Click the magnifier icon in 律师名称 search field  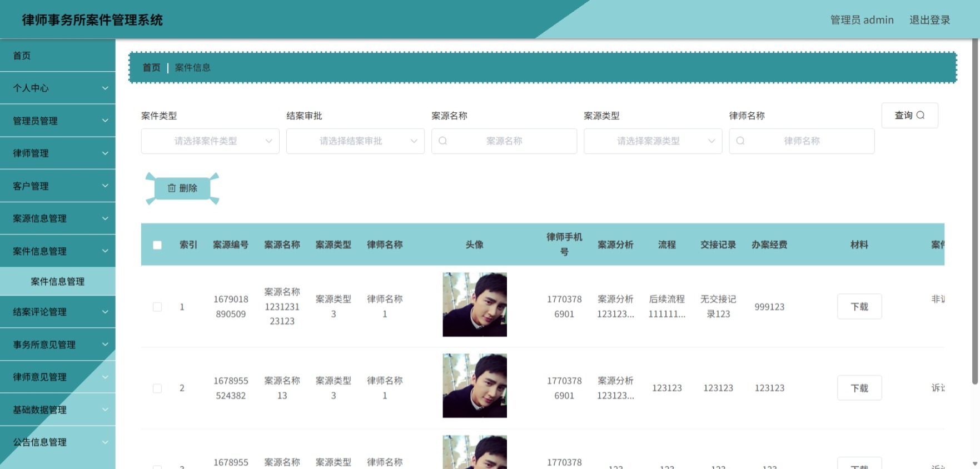point(740,141)
